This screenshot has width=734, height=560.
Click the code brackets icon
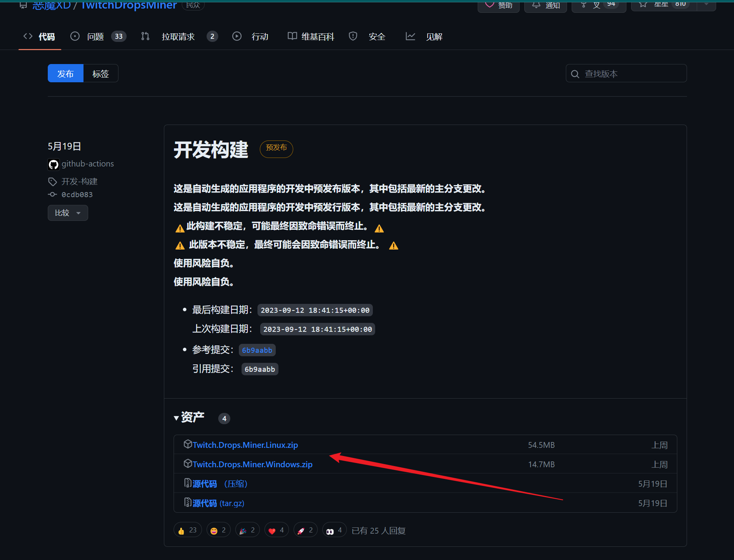point(28,36)
